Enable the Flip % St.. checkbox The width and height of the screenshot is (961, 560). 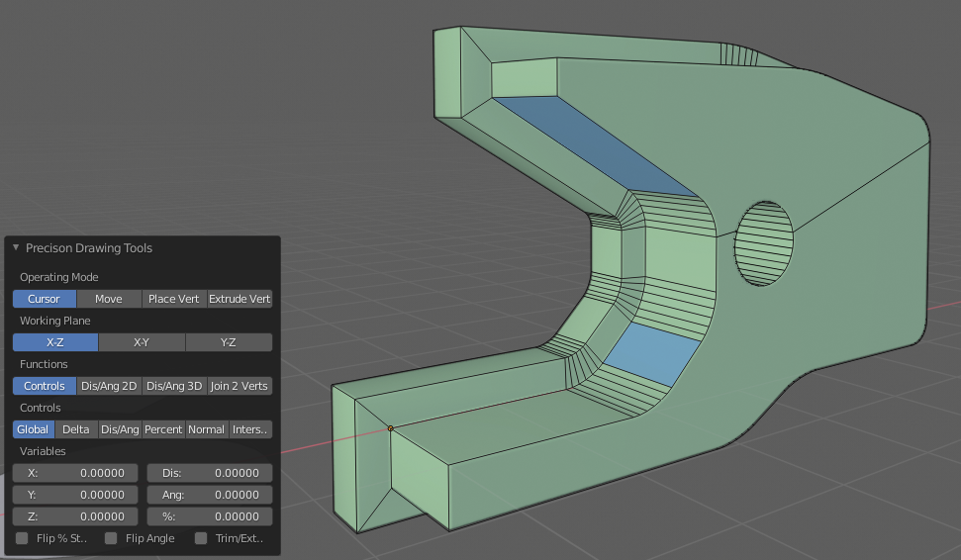(22, 538)
